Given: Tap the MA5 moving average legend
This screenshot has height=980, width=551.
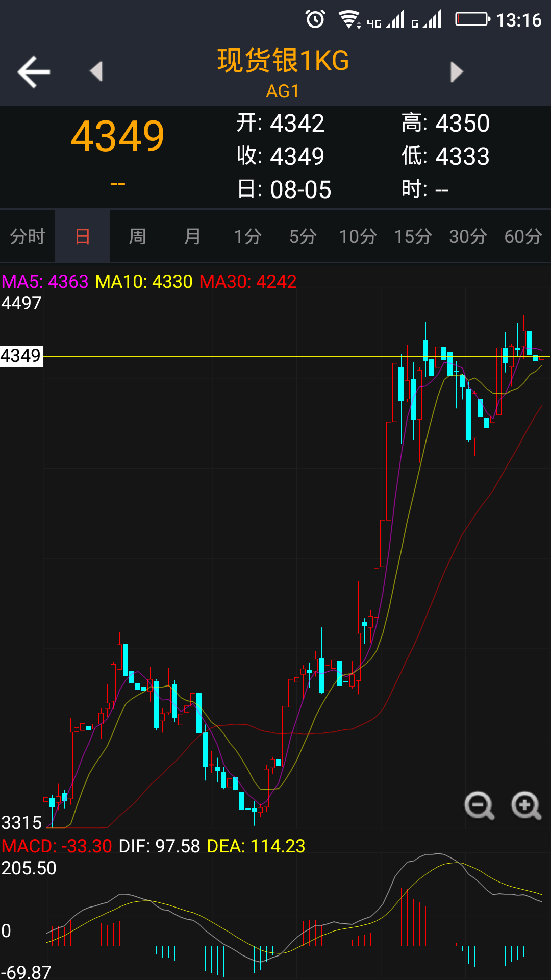Looking at the screenshot, I should point(45,281).
